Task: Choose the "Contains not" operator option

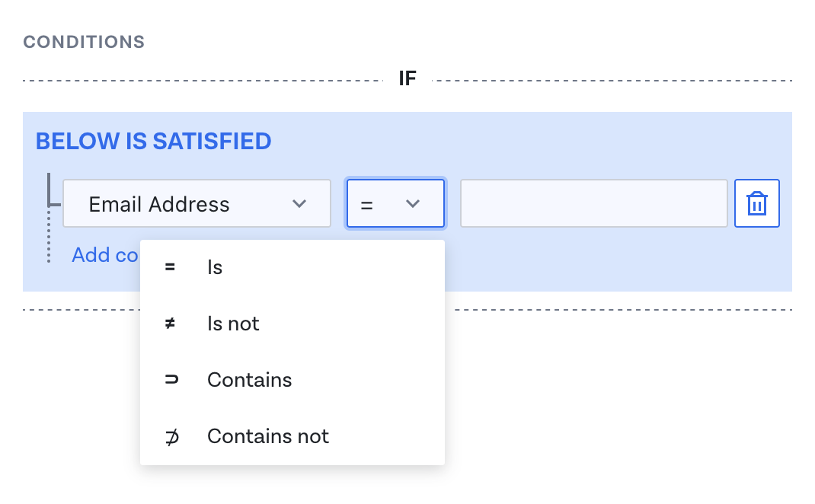Action: pos(267,435)
